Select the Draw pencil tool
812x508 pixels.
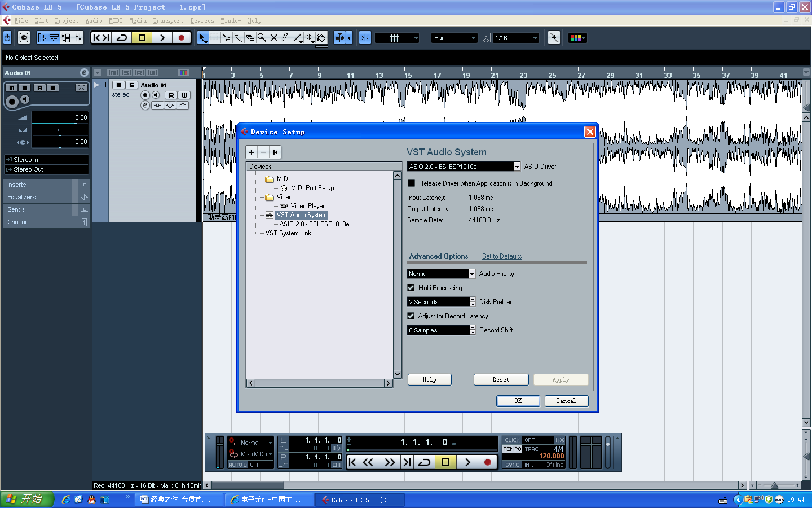point(285,38)
